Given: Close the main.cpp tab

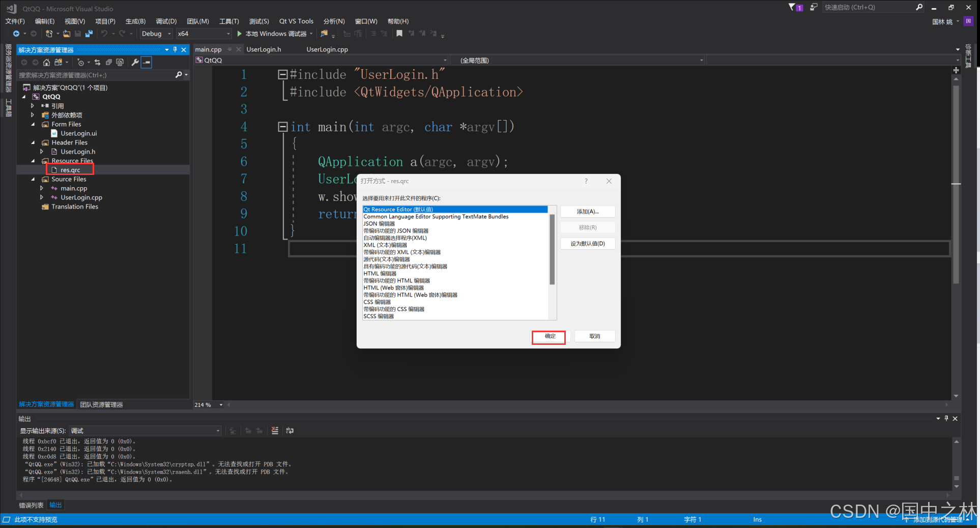Looking at the screenshot, I should [x=238, y=49].
